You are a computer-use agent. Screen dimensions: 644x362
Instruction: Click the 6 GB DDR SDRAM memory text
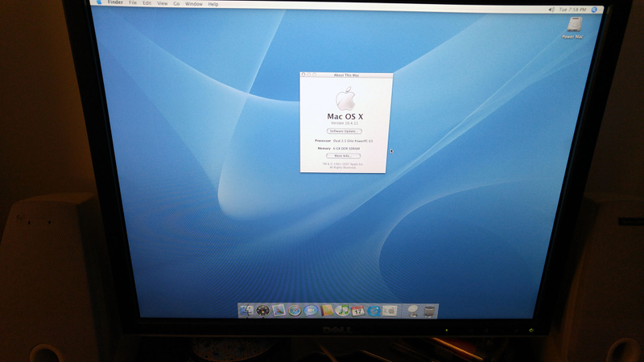(346, 149)
